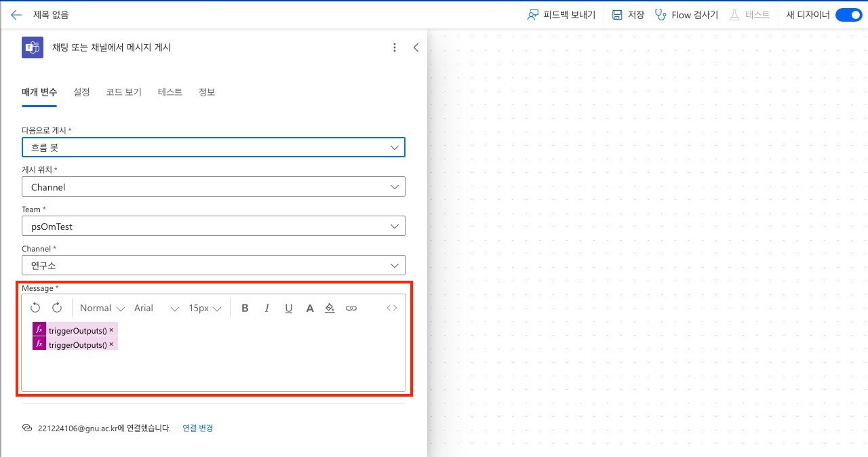
Task: Open the 설정 tab
Action: click(81, 92)
